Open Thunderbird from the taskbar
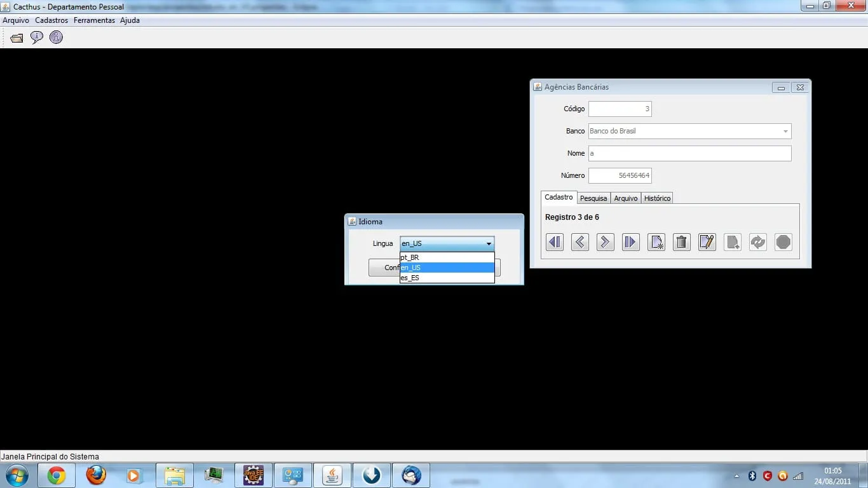Image resolution: width=868 pixels, height=488 pixels. pos(411,475)
